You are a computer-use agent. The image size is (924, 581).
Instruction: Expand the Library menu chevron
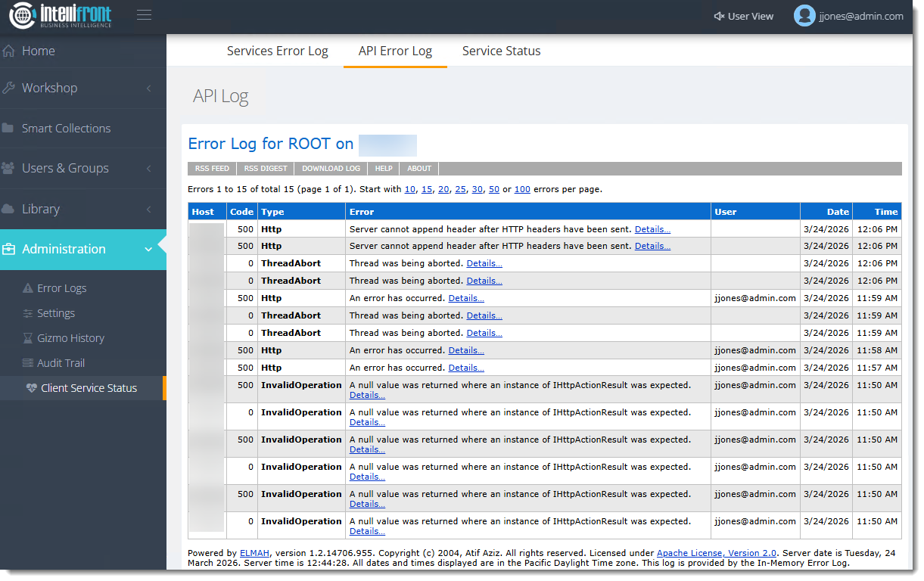click(149, 210)
